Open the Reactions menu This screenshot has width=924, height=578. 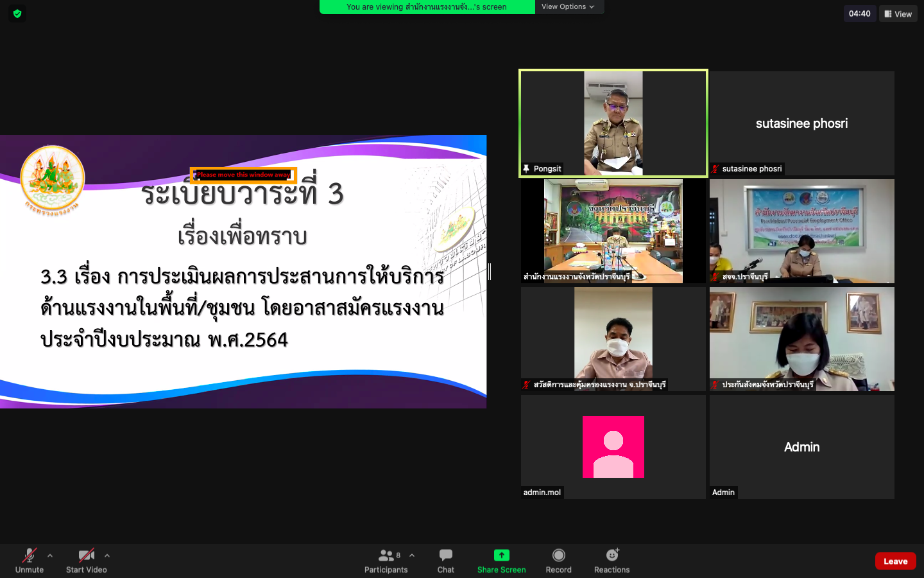coord(612,556)
